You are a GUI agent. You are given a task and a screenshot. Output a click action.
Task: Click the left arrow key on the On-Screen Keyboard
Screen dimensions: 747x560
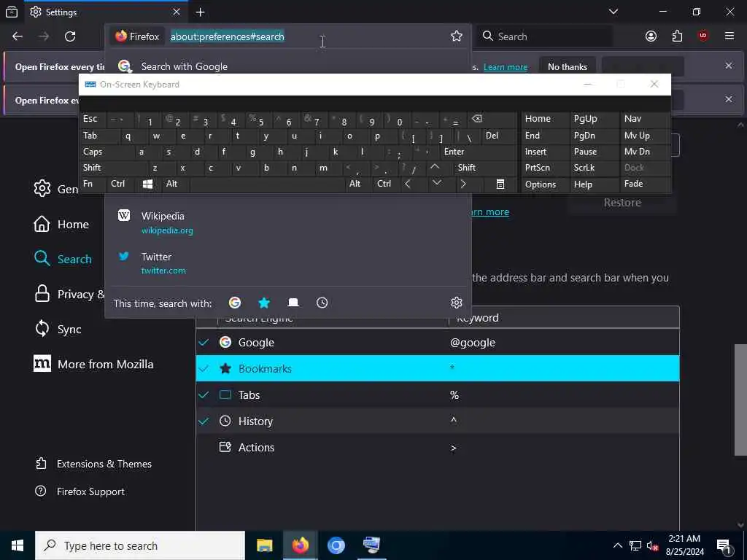coord(408,184)
